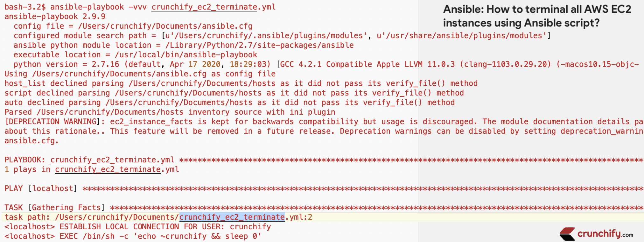Click the underlined filename in "1 plays in" line
Screen dimensions: 644x242
(108, 169)
